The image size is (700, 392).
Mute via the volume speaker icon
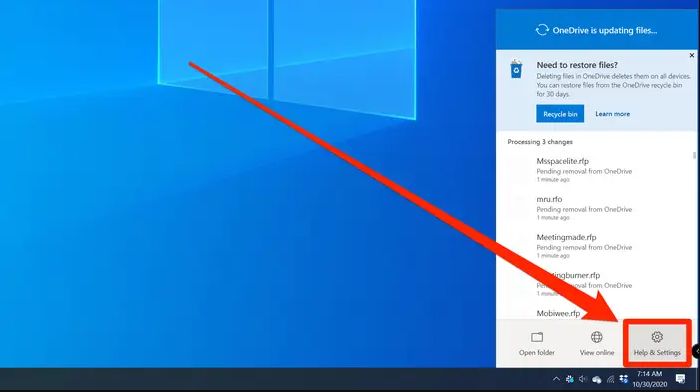coord(583,379)
